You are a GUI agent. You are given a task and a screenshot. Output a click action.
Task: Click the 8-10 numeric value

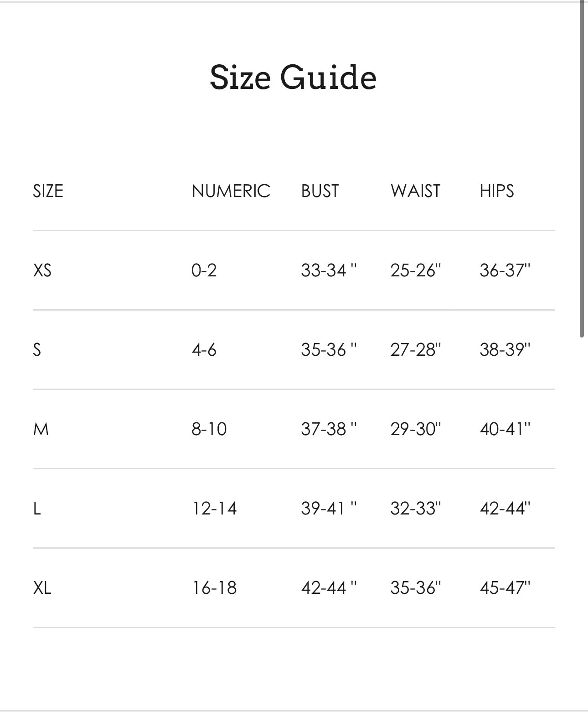tap(209, 429)
